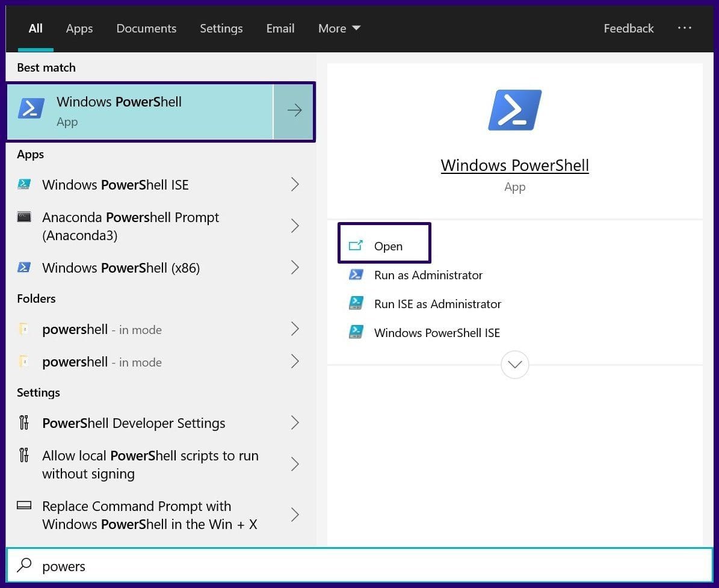This screenshot has width=719, height=588.
Task: Select the Windows PowerShell ISE app result
Action: point(161,184)
